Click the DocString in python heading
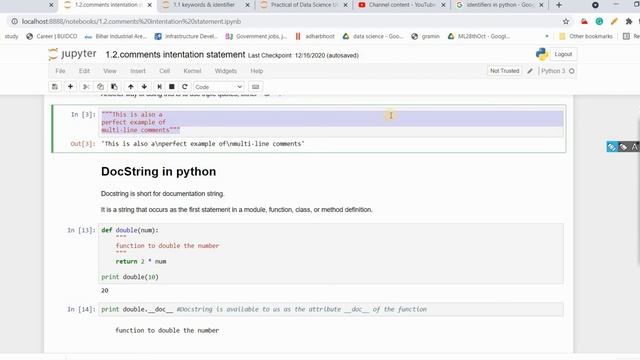This screenshot has height=360, width=640. [158, 171]
